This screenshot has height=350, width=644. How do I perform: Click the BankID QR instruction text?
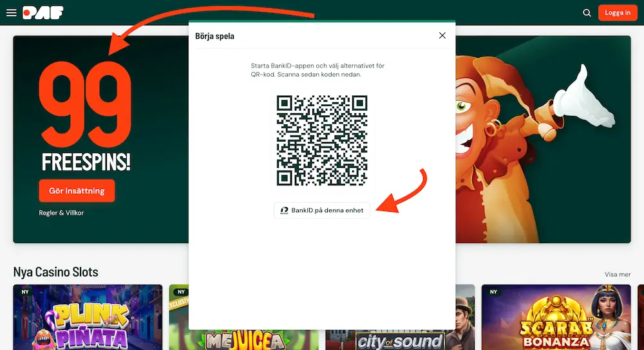click(x=317, y=70)
